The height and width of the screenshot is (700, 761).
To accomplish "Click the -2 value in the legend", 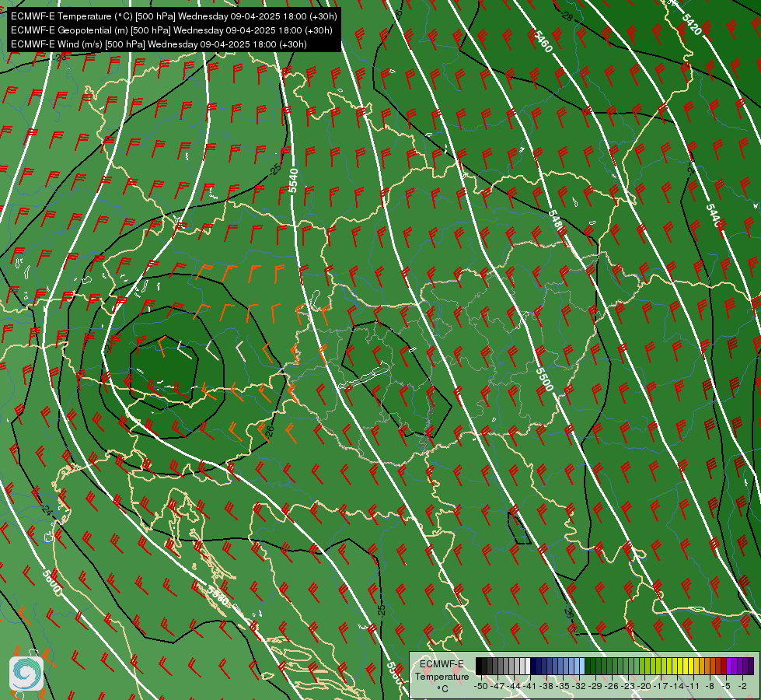I will (x=742, y=686).
